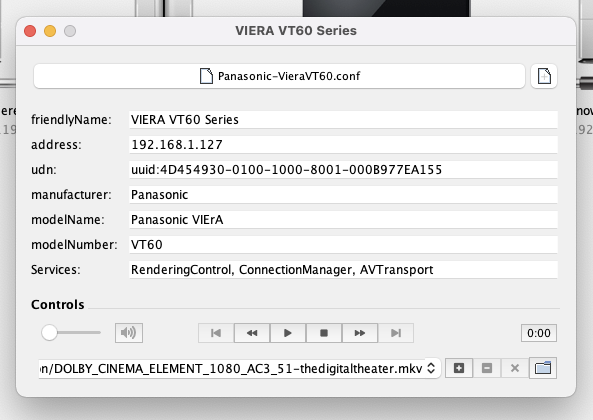Viewport: 593px width, 420px height.
Task: Skip to next track button
Action: pyautogui.click(x=396, y=333)
